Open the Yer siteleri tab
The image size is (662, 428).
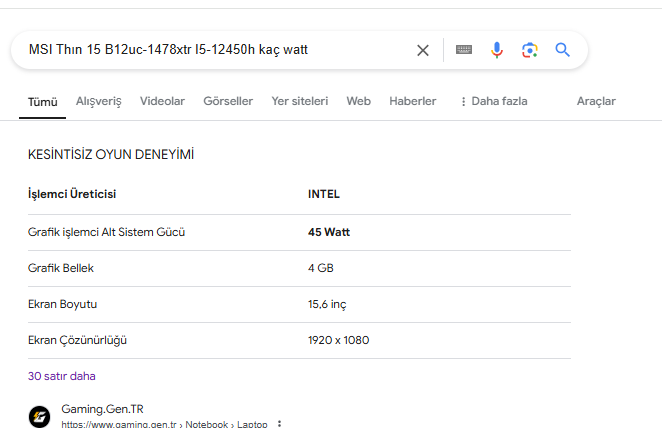300,101
